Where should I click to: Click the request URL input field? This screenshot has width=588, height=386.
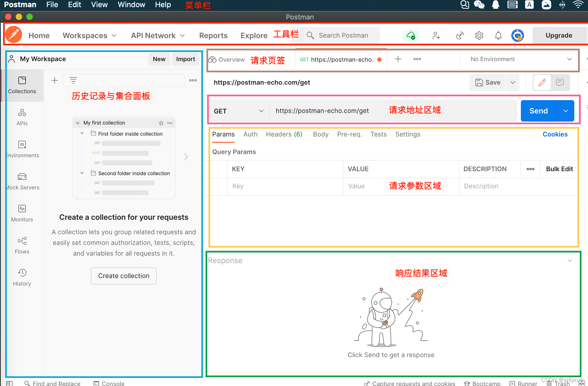coord(393,111)
